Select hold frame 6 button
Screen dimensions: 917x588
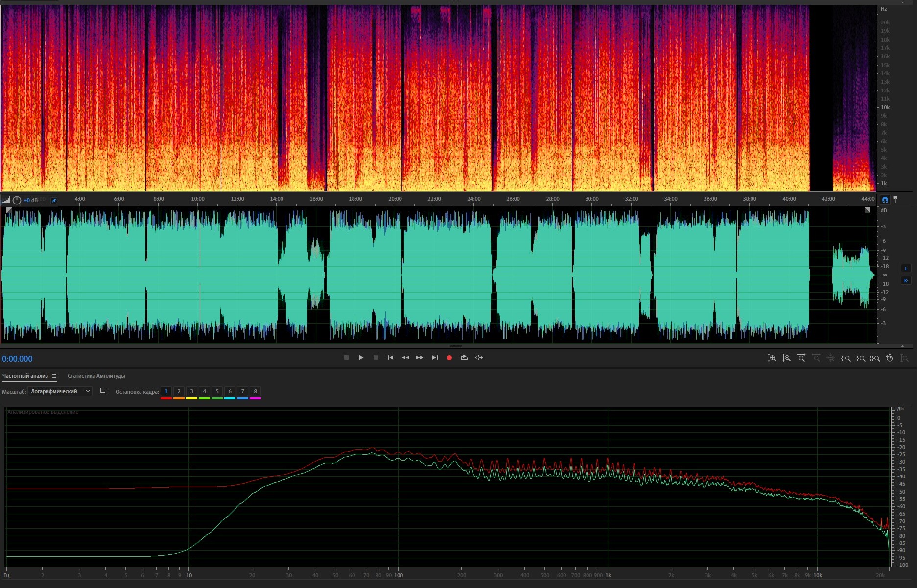point(230,391)
